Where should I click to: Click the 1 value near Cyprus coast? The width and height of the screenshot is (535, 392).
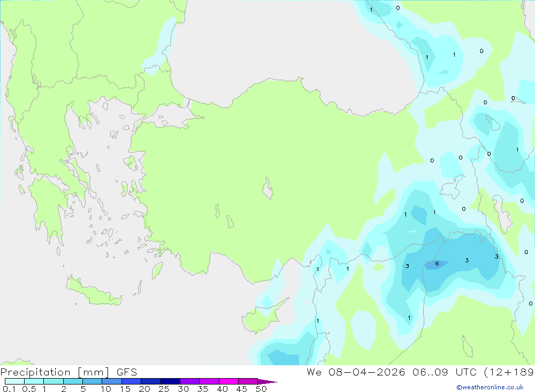pyautogui.click(x=318, y=321)
